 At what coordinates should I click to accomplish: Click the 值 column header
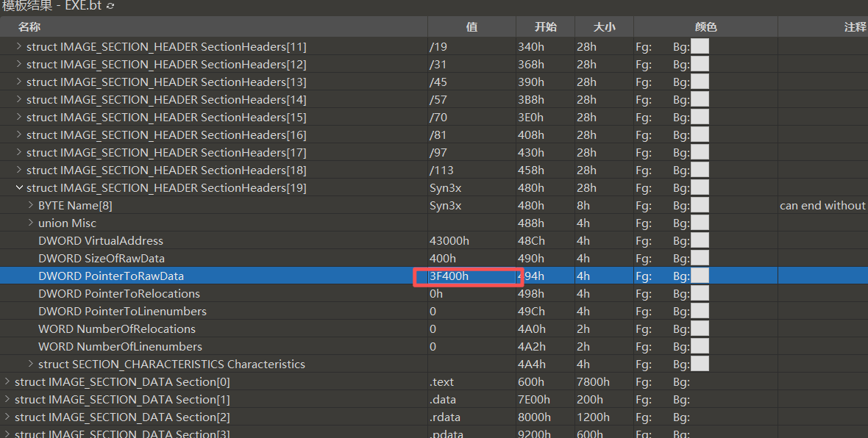click(472, 27)
